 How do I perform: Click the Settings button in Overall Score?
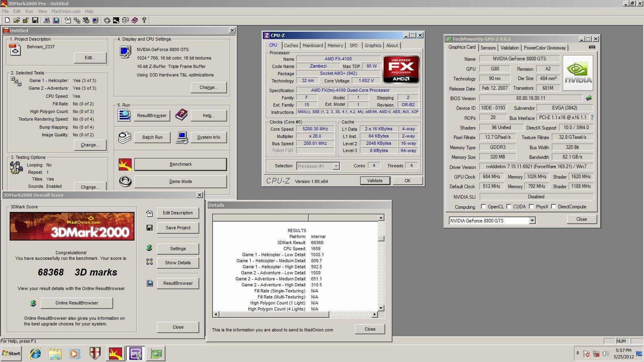[178, 249]
